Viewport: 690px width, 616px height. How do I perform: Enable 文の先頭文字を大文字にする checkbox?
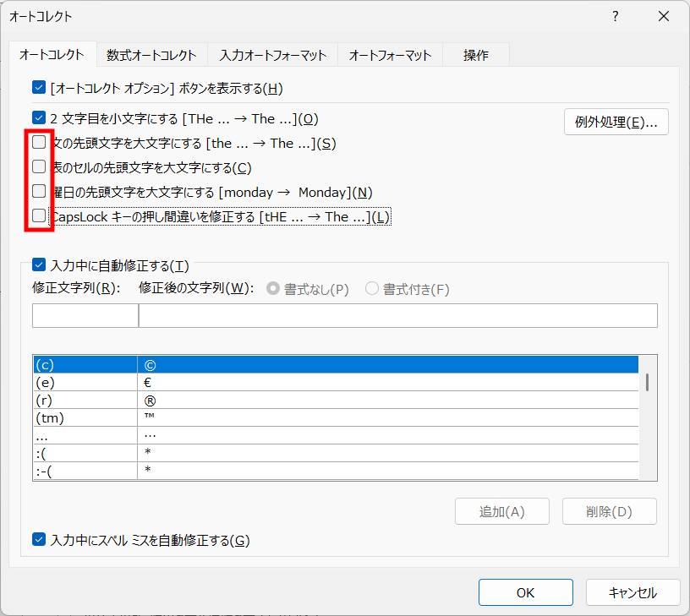pyautogui.click(x=39, y=143)
